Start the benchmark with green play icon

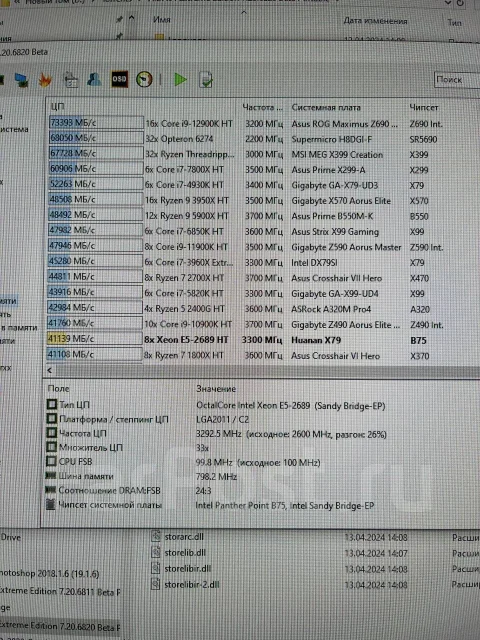tap(180, 79)
